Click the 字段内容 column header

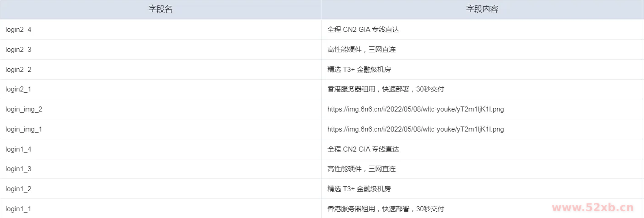[482, 9]
